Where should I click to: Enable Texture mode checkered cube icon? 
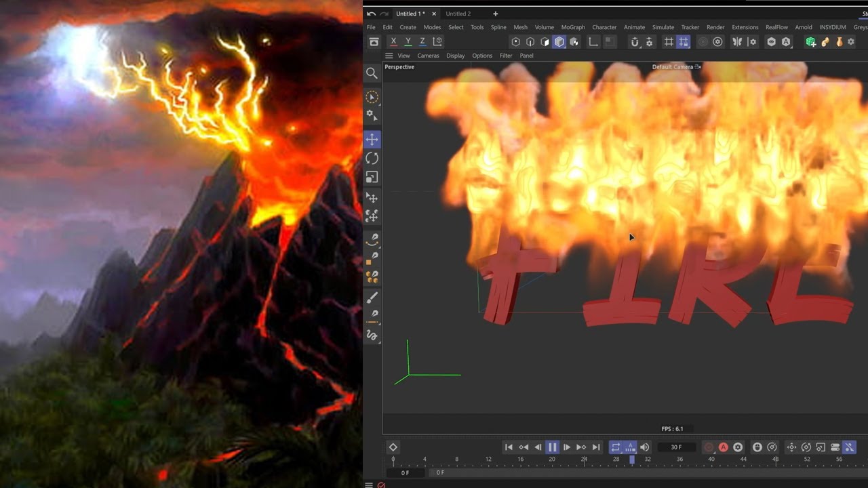[x=574, y=42]
